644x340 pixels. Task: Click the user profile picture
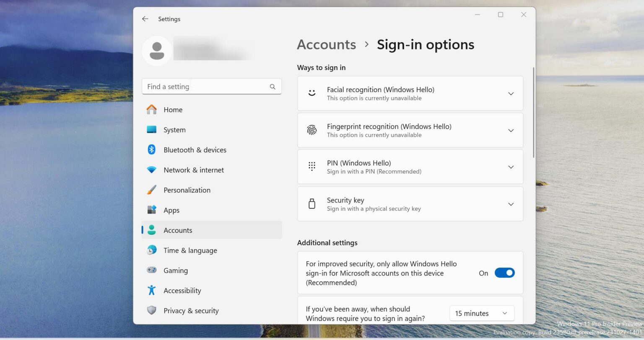(x=156, y=50)
